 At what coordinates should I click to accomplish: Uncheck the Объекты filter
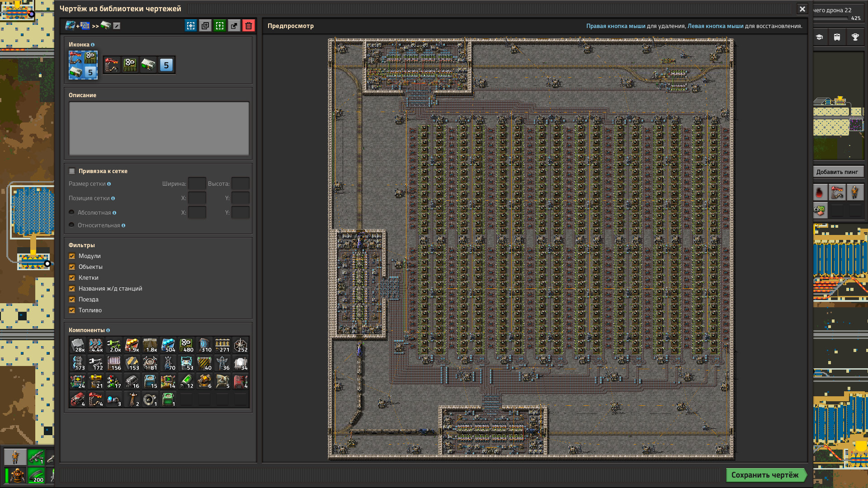point(72,267)
